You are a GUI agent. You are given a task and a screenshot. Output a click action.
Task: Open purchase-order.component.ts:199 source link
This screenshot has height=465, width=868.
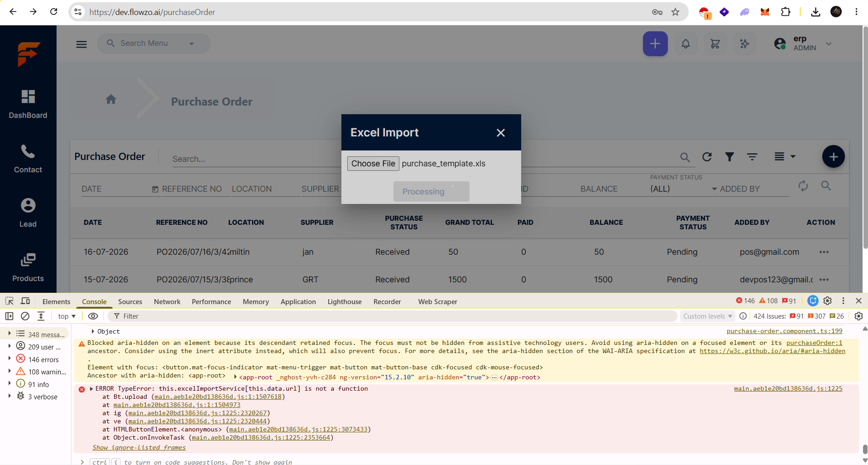point(785,331)
